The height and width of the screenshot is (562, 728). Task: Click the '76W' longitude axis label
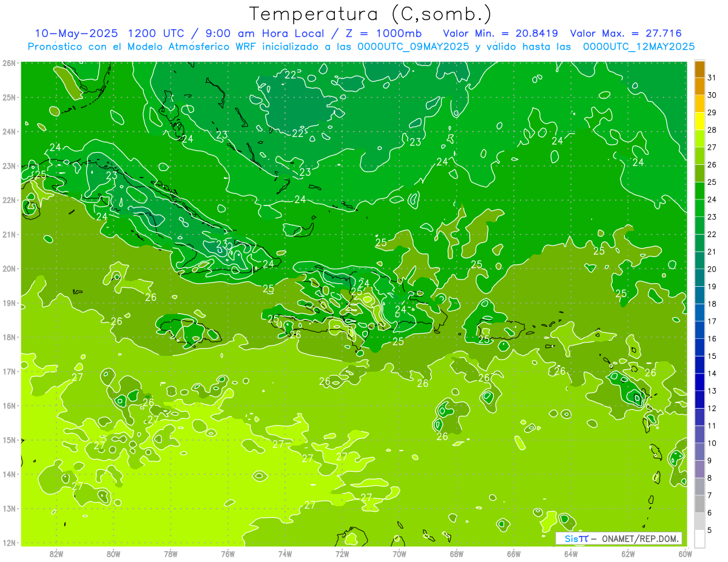pyautogui.click(x=227, y=554)
